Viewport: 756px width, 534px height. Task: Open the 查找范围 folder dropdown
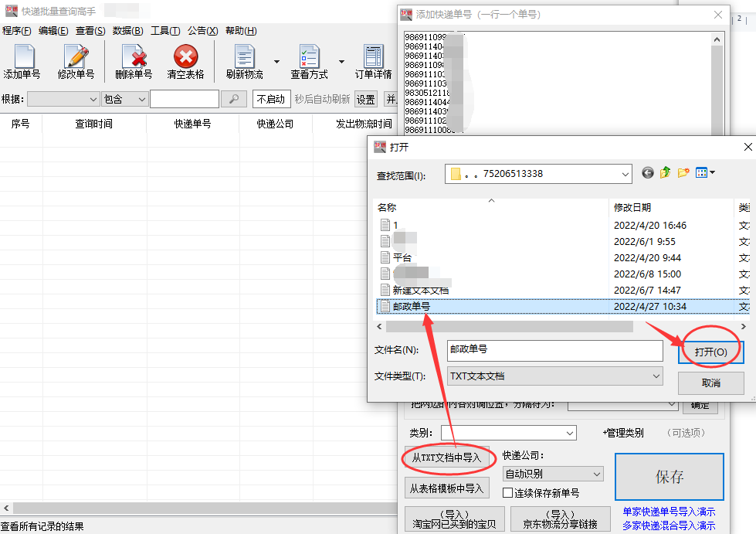click(x=625, y=173)
